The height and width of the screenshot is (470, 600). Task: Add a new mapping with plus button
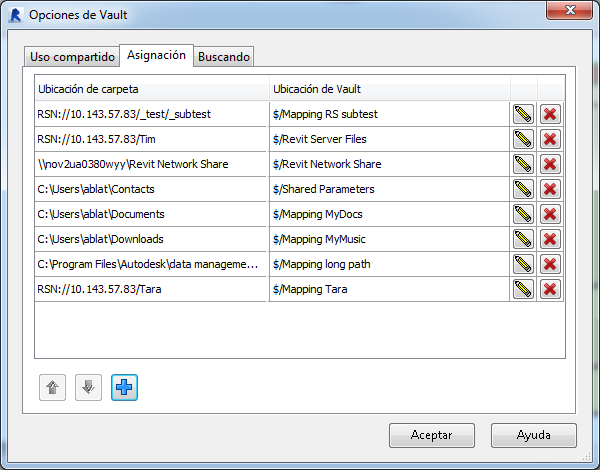point(124,387)
